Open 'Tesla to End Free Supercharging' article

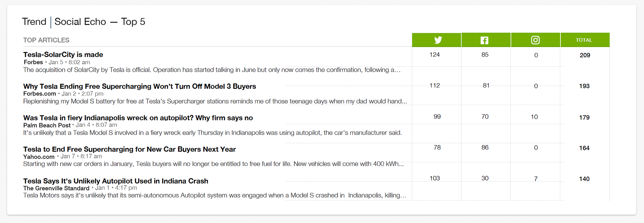[129, 150]
